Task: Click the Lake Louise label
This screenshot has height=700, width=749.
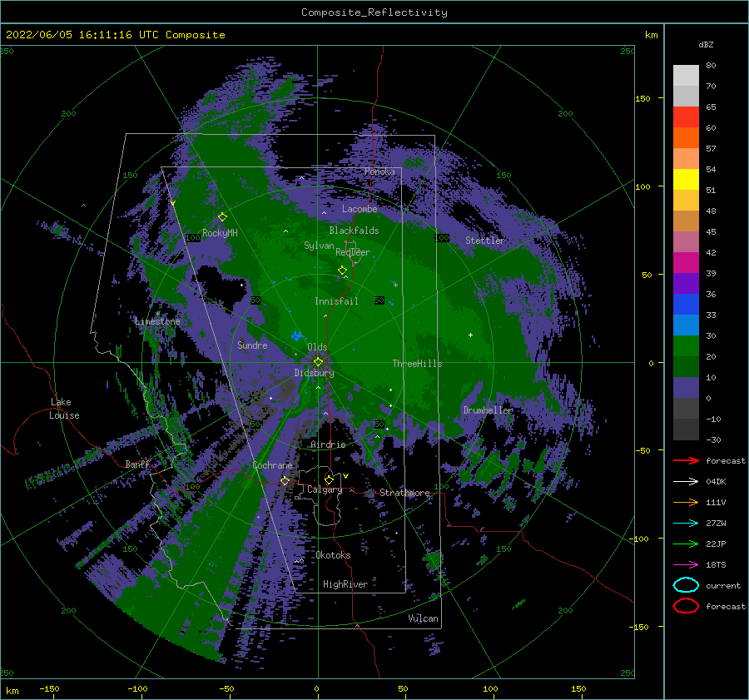Action: [65, 409]
